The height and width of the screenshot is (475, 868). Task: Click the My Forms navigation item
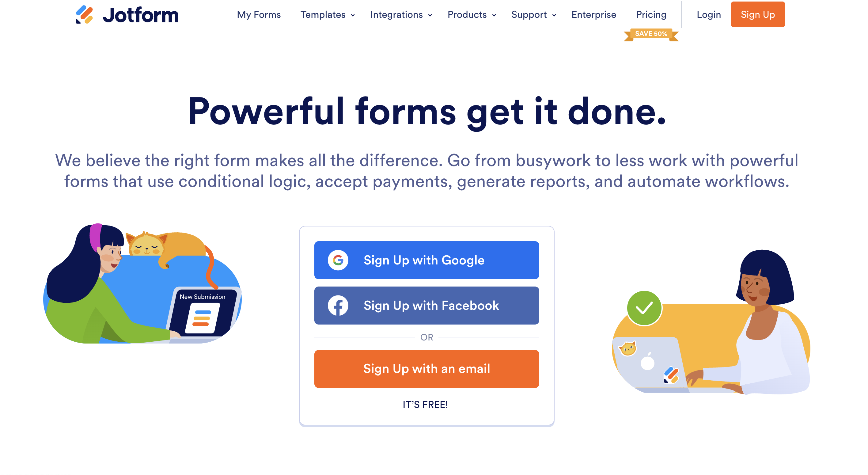pyautogui.click(x=258, y=15)
